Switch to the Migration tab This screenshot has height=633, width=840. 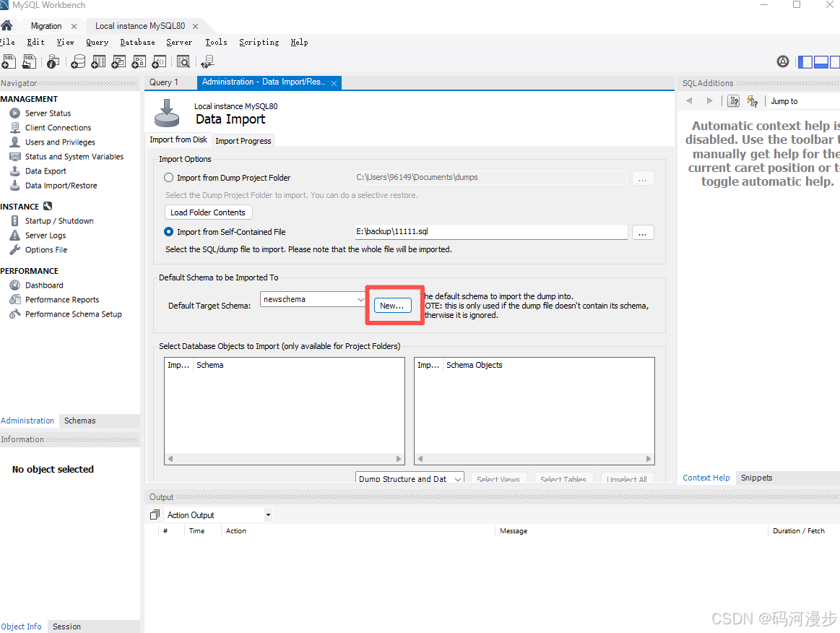(x=46, y=26)
